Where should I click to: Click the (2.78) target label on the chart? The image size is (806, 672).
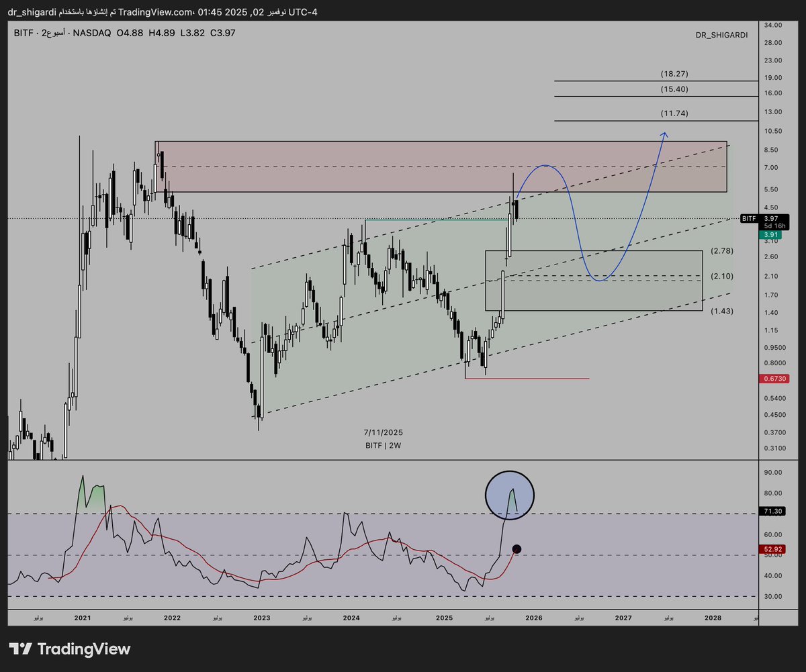[x=722, y=251]
